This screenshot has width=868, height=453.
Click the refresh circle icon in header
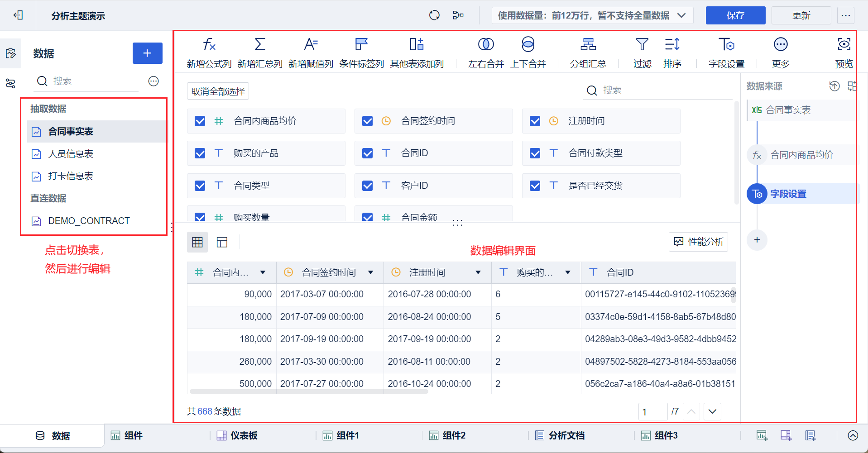click(434, 15)
